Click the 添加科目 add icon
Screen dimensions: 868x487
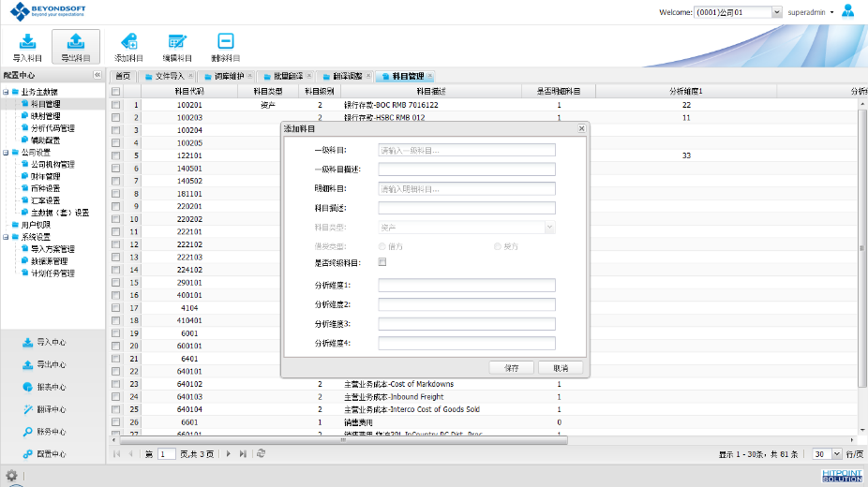tap(128, 41)
